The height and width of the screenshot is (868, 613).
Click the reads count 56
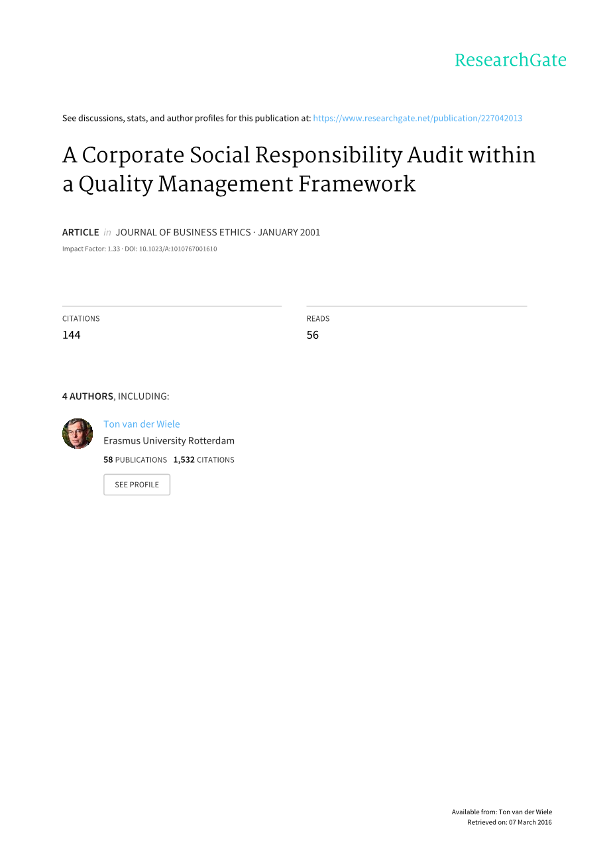pyautogui.click(x=313, y=335)
